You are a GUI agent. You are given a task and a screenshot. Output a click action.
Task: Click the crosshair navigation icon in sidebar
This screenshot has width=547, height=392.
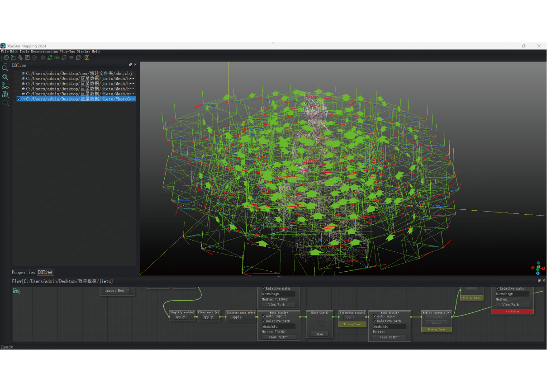point(5,102)
